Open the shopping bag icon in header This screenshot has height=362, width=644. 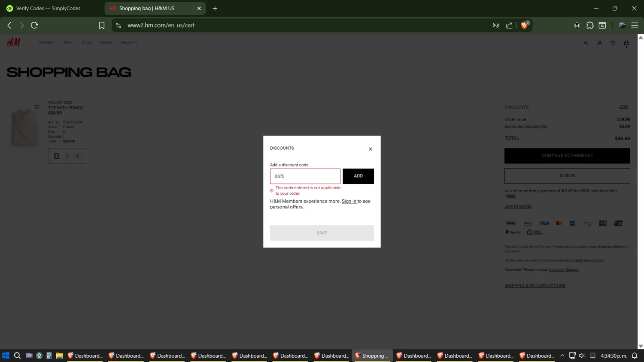(x=626, y=43)
